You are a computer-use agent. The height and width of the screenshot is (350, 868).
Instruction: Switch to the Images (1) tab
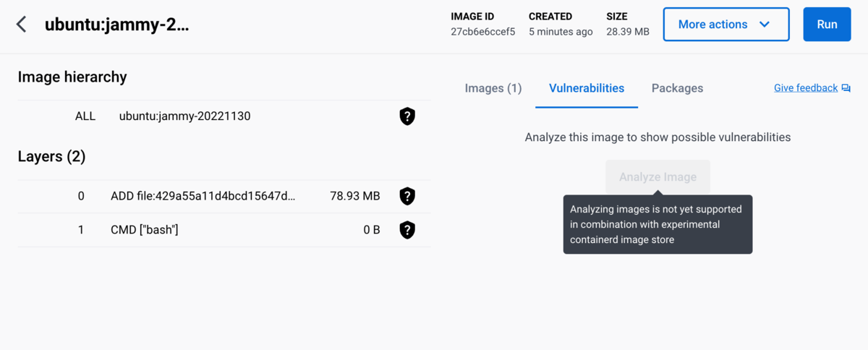(493, 88)
